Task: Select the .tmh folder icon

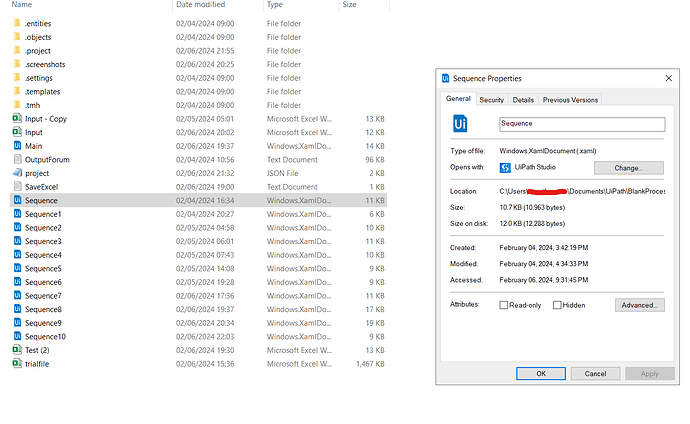Action: click(17, 105)
